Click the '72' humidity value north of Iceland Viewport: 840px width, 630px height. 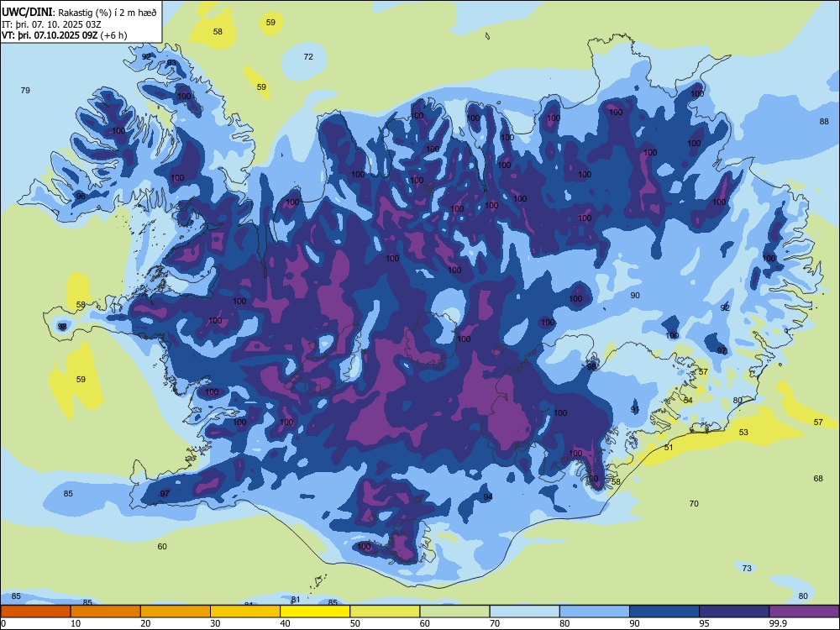pyautogui.click(x=308, y=56)
